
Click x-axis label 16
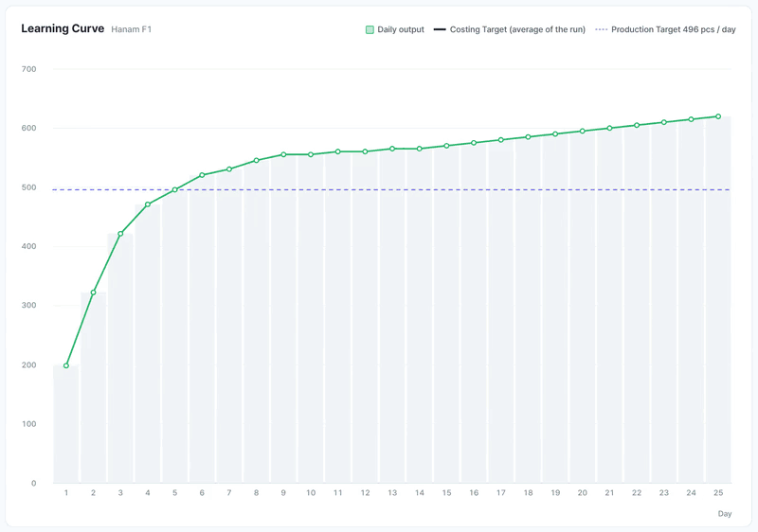click(x=474, y=492)
